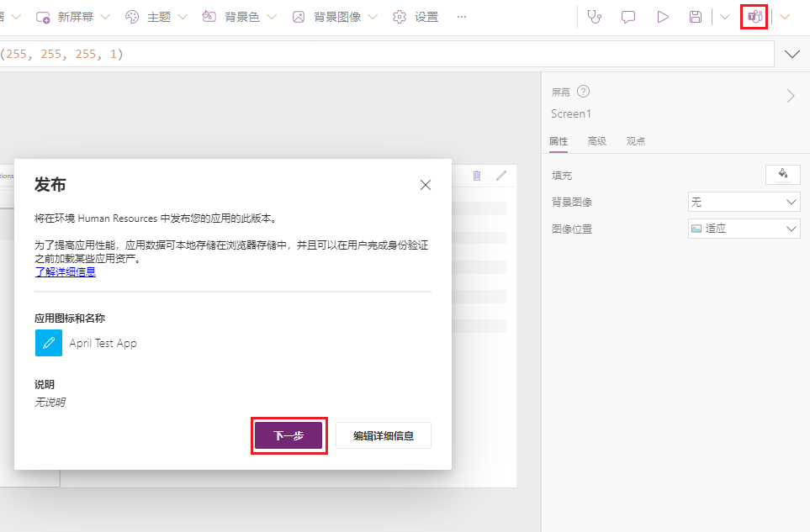The height and width of the screenshot is (532, 810).
Task: Close the 发布 dialog
Action: pos(425,185)
